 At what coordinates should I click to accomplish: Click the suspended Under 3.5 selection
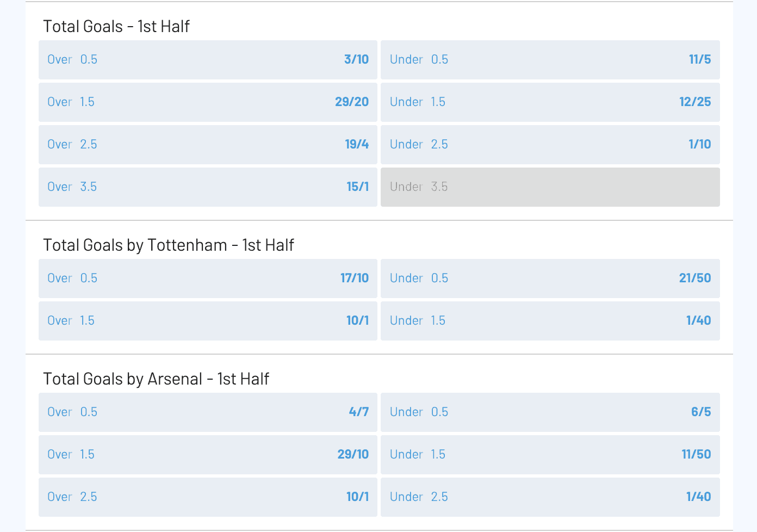[x=550, y=187]
